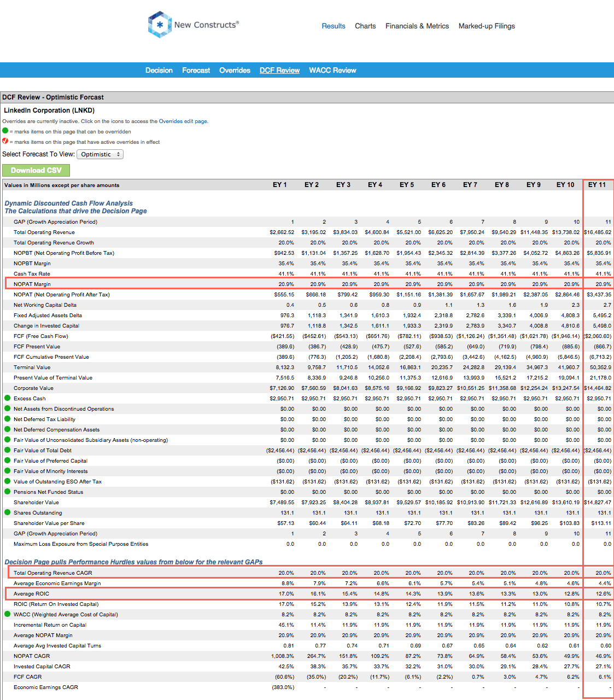This screenshot has height=700, width=614.
Task: Click the New Constructs logo
Action: tap(193, 25)
